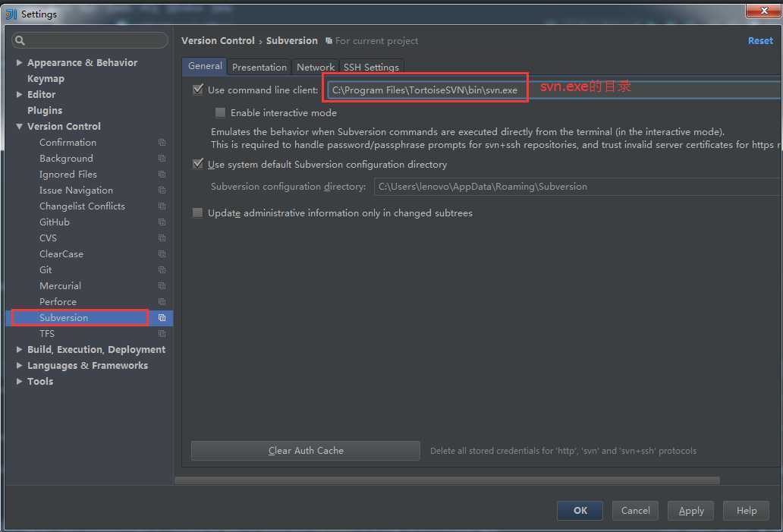Select Git settings item
The height and width of the screenshot is (532, 783).
point(46,269)
